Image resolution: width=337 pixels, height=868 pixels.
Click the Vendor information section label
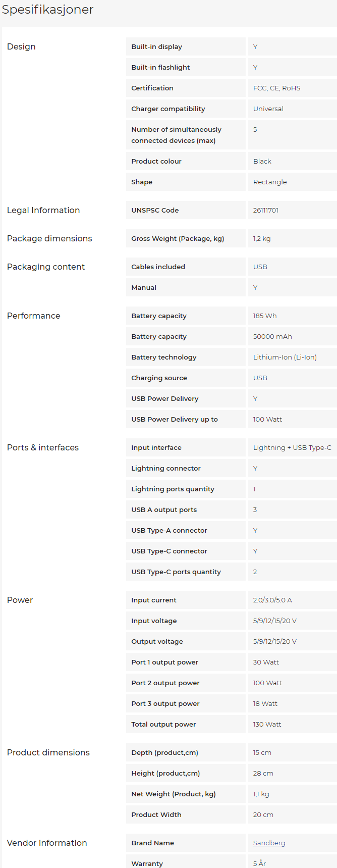pyautogui.click(x=47, y=843)
